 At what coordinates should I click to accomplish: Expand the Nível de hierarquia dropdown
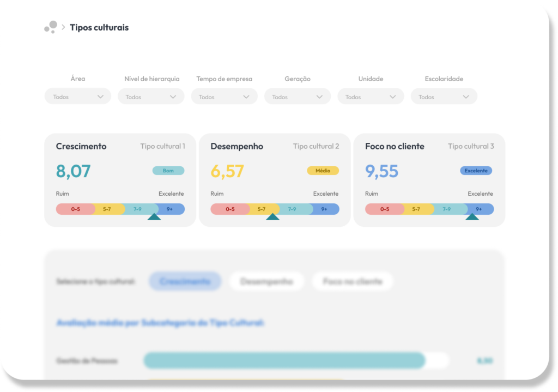coord(151,97)
